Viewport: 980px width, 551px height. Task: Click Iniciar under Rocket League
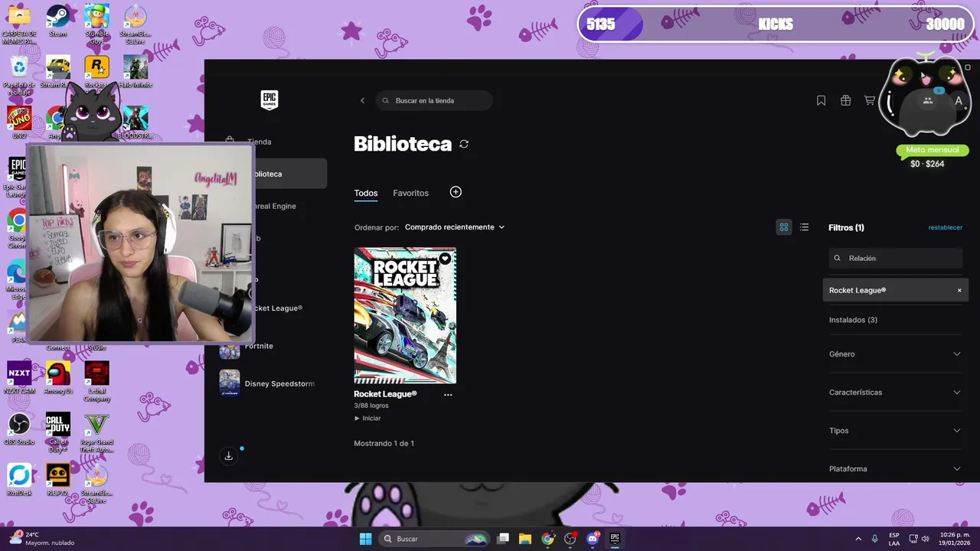[367, 419]
